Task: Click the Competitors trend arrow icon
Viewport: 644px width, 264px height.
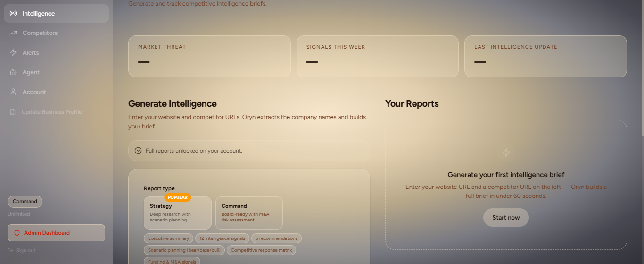Action: (13, 33)
